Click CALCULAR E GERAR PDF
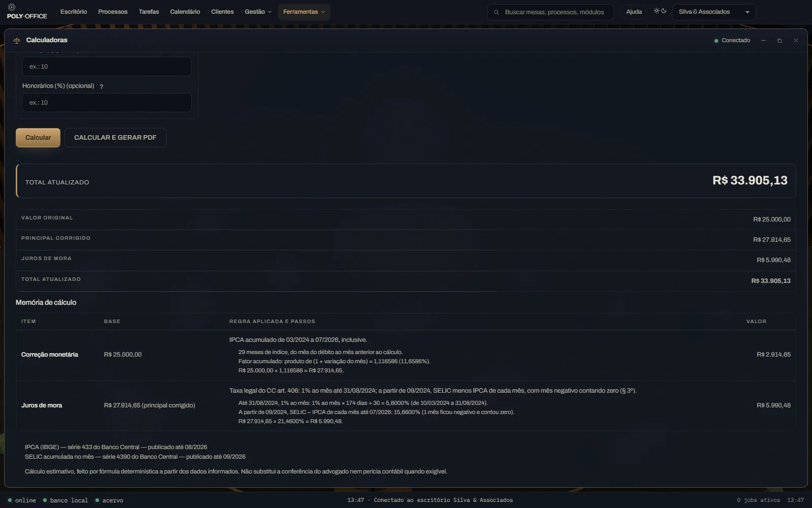 pos(115,138)
